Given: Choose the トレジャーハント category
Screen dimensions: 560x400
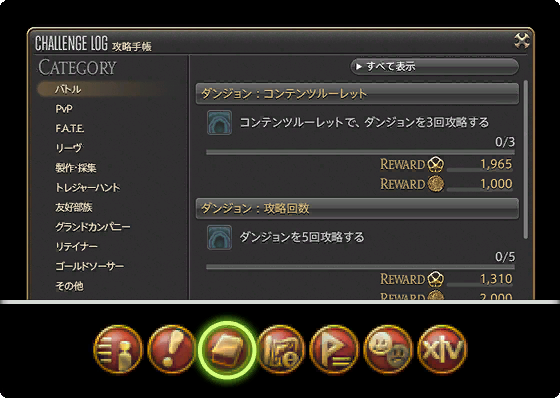Looking at the screenshot, I should coord(88,188).
